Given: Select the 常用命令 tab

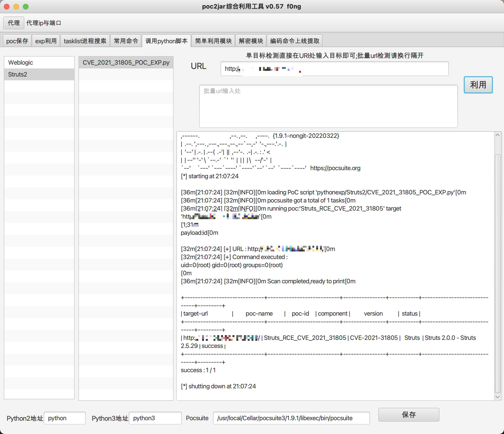Looking at the screenshot, I should coord(126,41).
